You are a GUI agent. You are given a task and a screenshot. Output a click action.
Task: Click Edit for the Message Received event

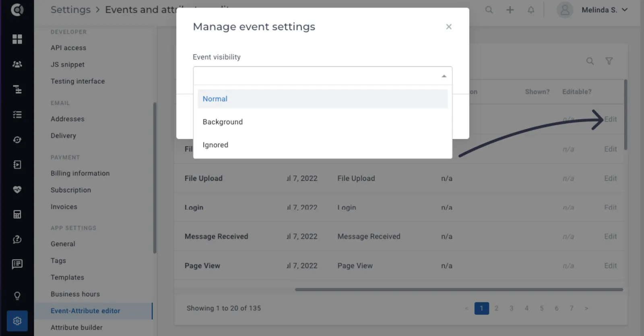[610, 237]
